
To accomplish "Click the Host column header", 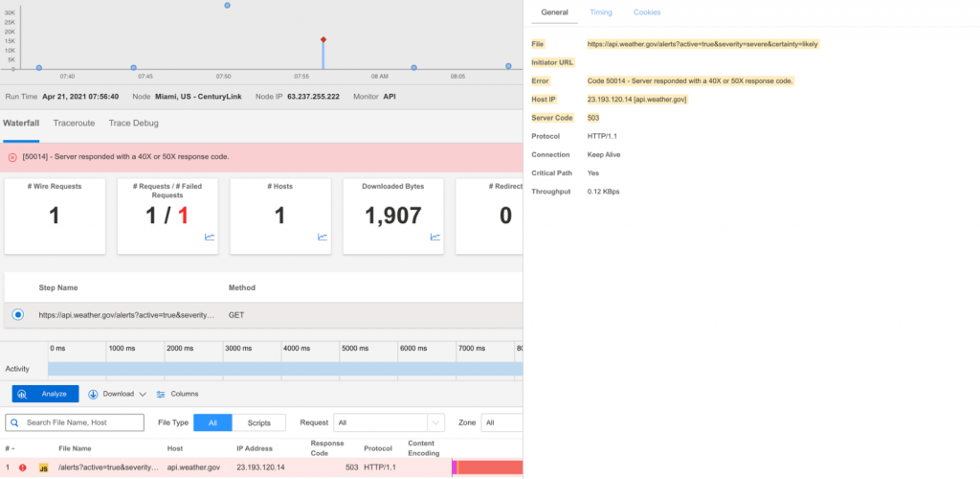I will click(x=175, y=448).
